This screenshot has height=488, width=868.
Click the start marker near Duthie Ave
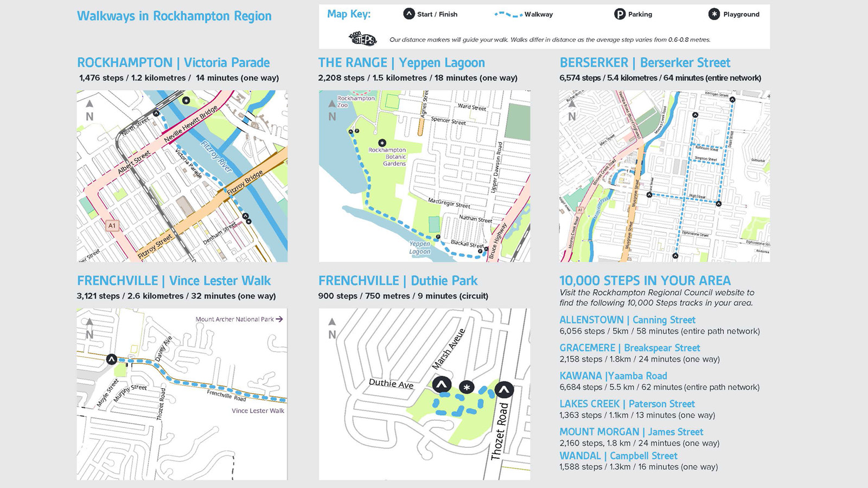[442, 385]
